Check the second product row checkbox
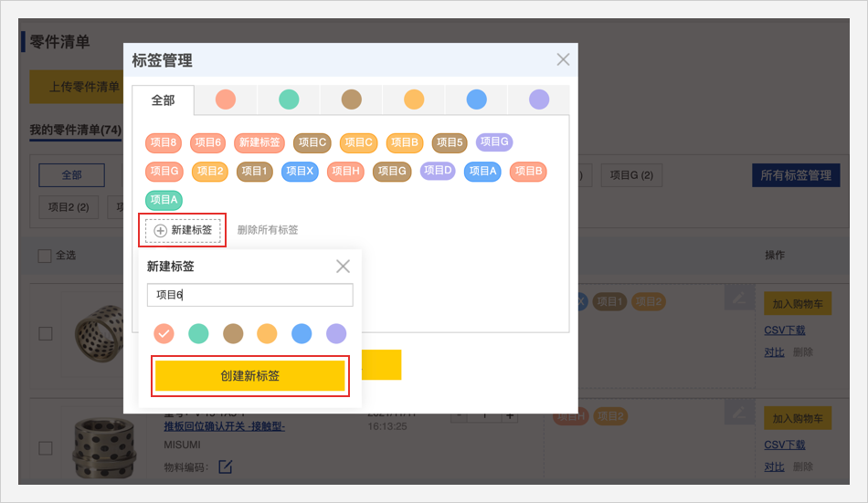 click(x=45, y=448)
